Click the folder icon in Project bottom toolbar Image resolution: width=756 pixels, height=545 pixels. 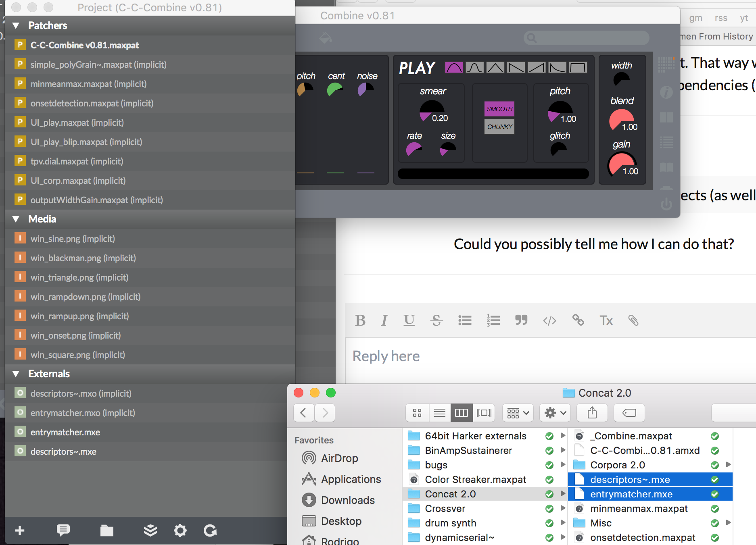point(107,530)
